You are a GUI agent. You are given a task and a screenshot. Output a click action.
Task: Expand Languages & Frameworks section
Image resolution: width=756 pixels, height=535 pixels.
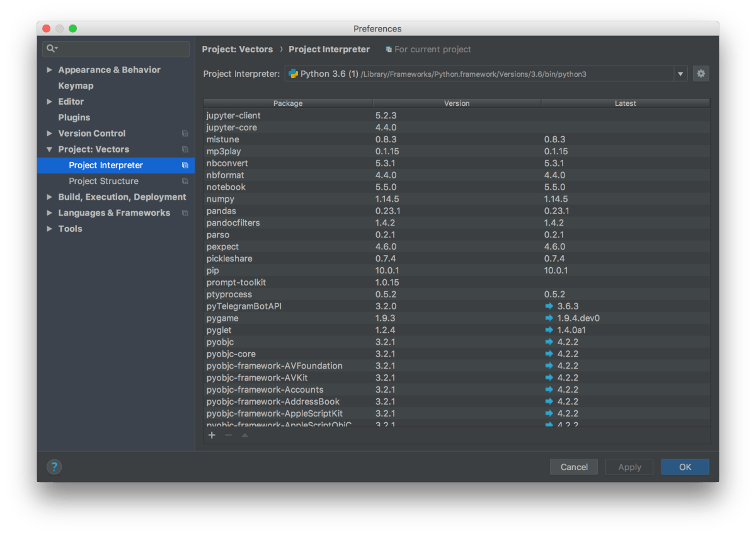(x=49, y=213)
